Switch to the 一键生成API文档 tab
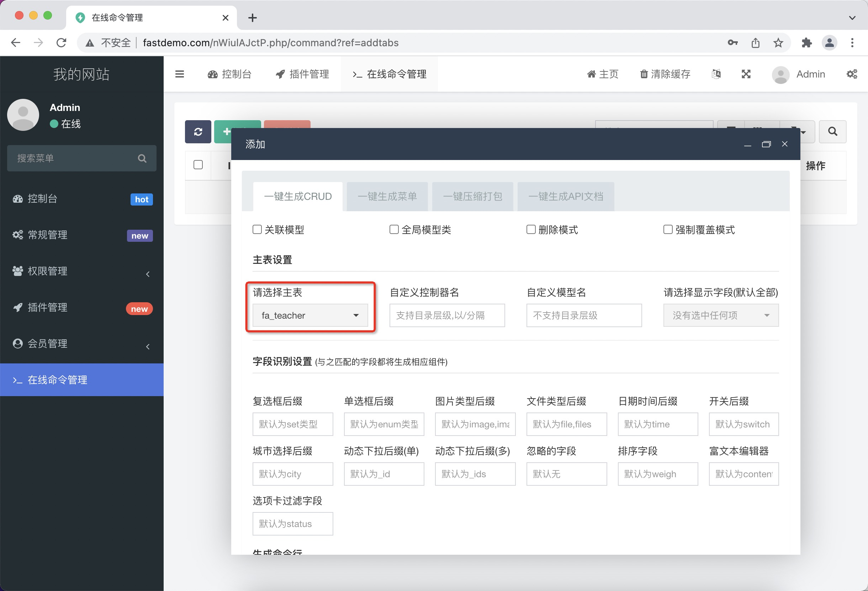Viewport: 868px width, 591px height. point(566,196)
